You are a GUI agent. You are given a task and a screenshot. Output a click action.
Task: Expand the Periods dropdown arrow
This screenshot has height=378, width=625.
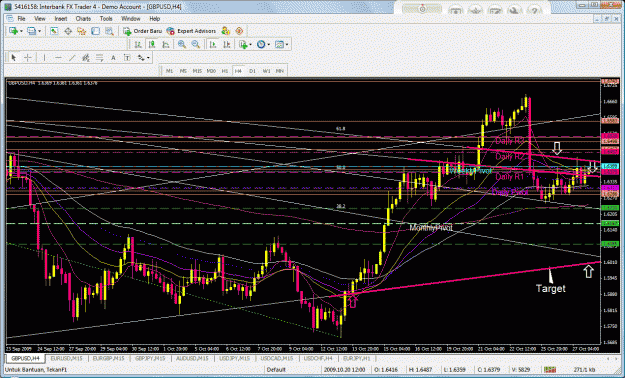point(269,45)
